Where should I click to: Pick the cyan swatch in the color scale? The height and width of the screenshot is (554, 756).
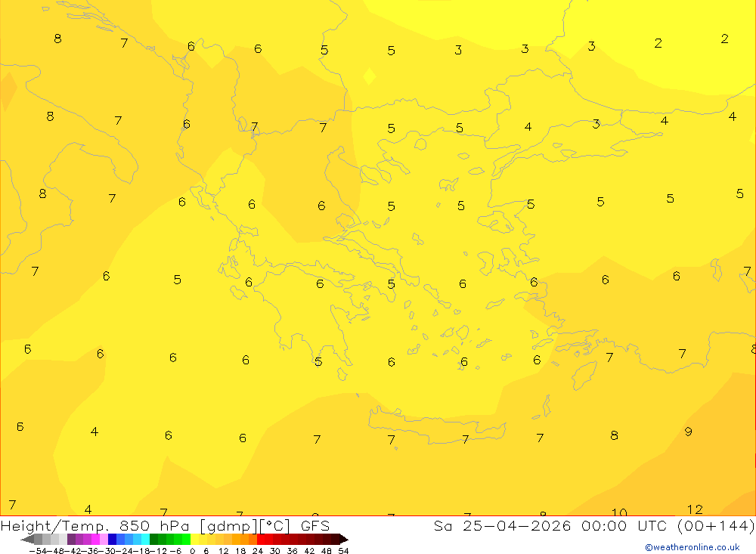click(x=145, y=539)
